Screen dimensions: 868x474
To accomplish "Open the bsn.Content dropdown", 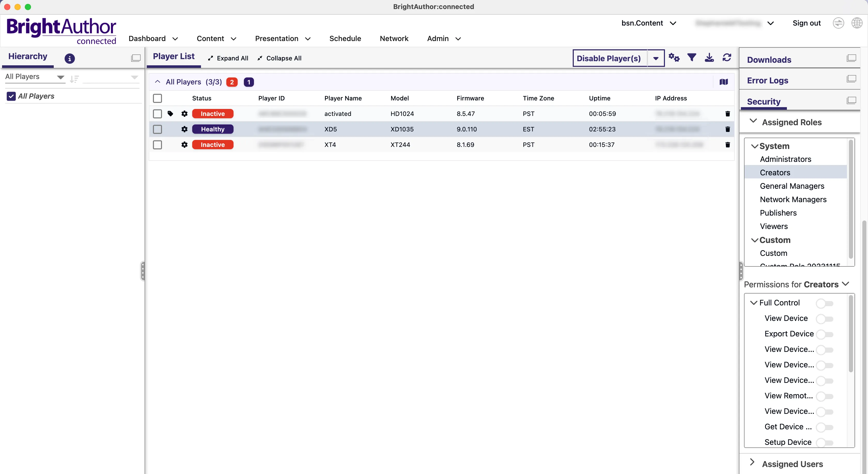I will coord(649,23).
